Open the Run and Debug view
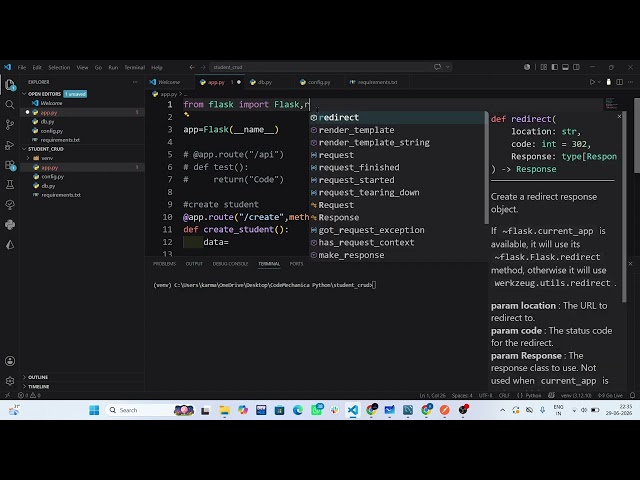The width and height of the screenshot is (640, 480). point(10,145)
